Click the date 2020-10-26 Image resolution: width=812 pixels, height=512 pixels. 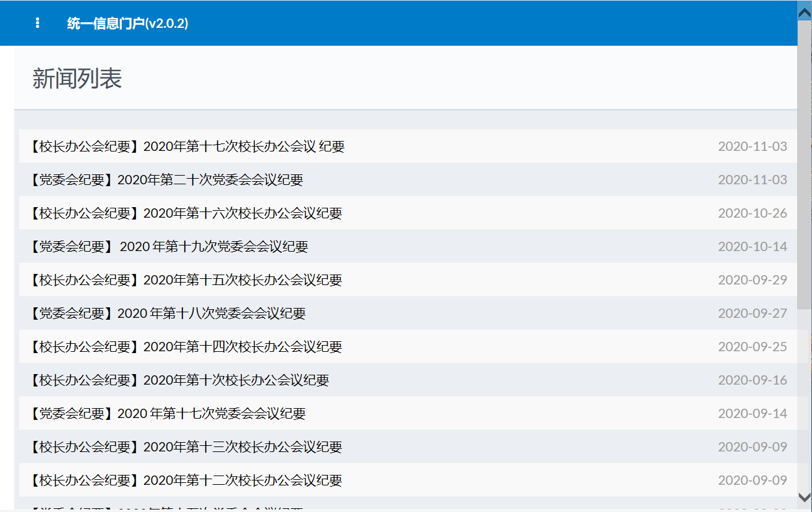click(x=752, y=213)
